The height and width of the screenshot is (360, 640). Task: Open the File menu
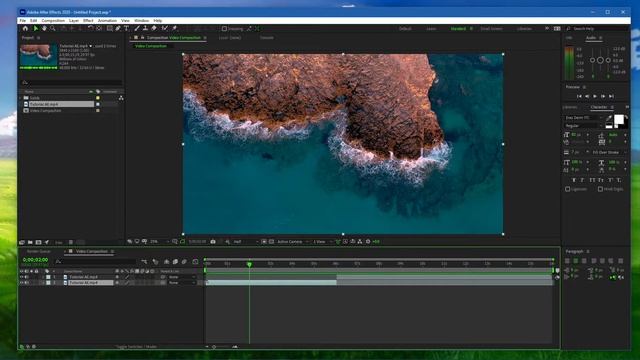tap(22, 20)
